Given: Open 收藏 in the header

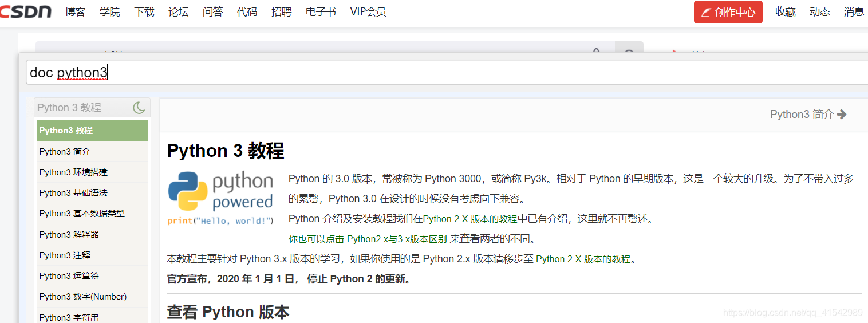Looking at the screenshot, I should point(786,12).
